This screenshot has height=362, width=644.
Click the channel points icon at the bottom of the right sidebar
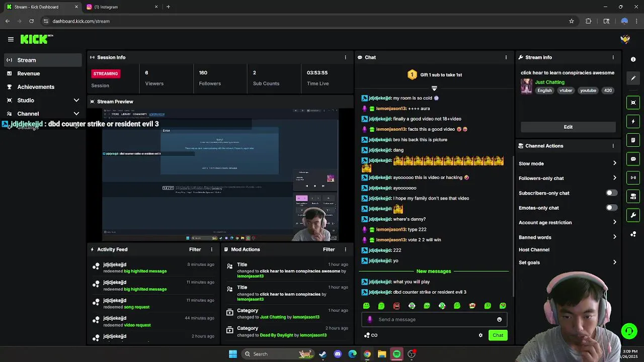[x=633, y=234]
